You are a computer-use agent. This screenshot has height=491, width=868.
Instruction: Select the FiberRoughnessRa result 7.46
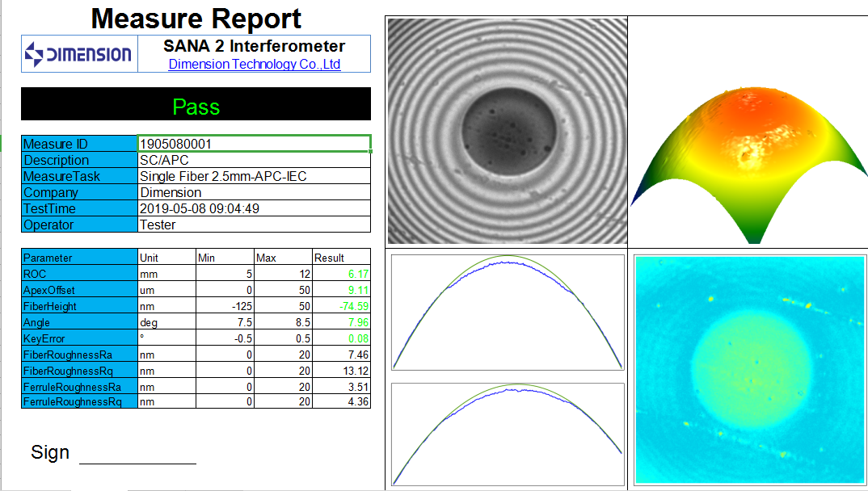[x=341, y=354]
